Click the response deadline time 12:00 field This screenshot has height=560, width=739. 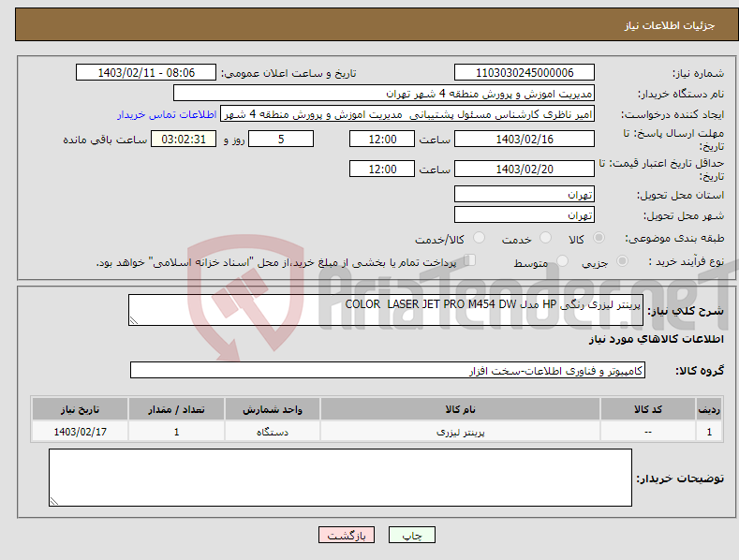382,139
